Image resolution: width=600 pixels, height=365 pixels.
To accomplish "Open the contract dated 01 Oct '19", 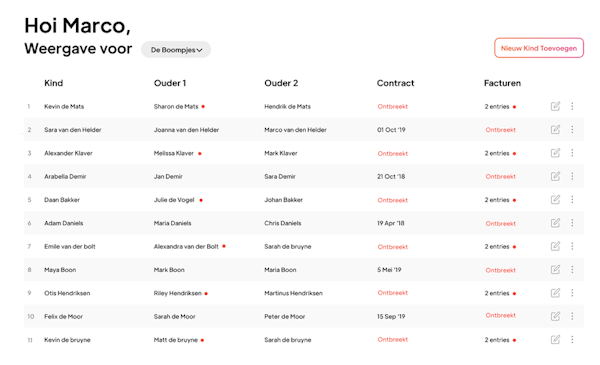I will 391,130.
